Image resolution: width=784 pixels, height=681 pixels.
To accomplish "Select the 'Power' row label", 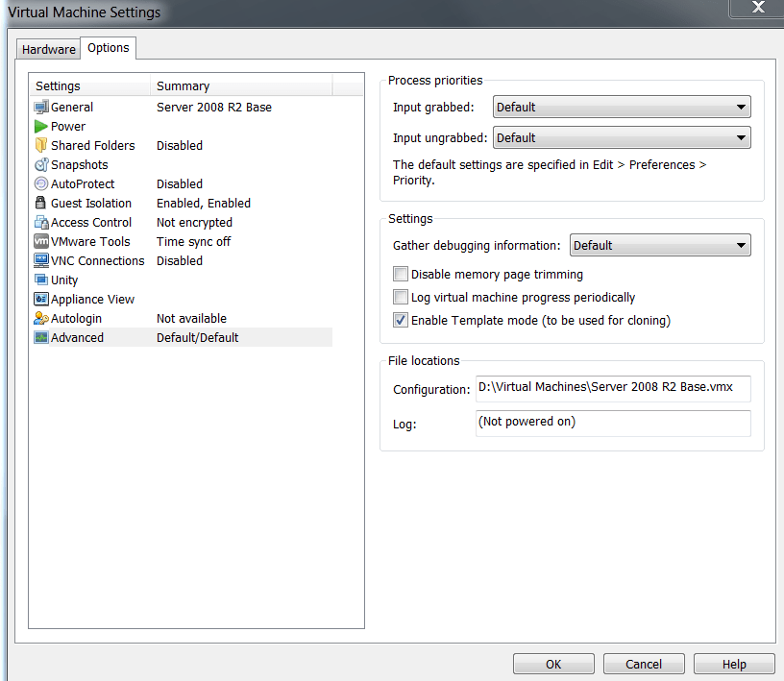I will tap(68, 127).
